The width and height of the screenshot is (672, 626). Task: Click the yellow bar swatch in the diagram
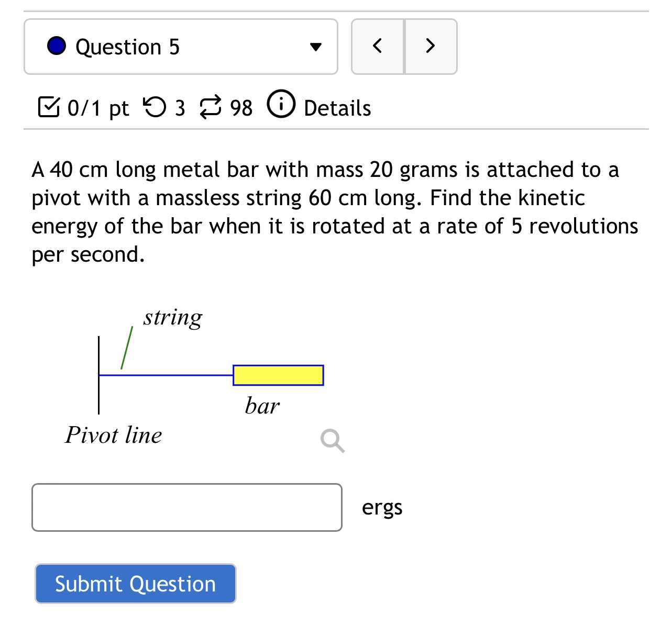[x=278, y=375]
